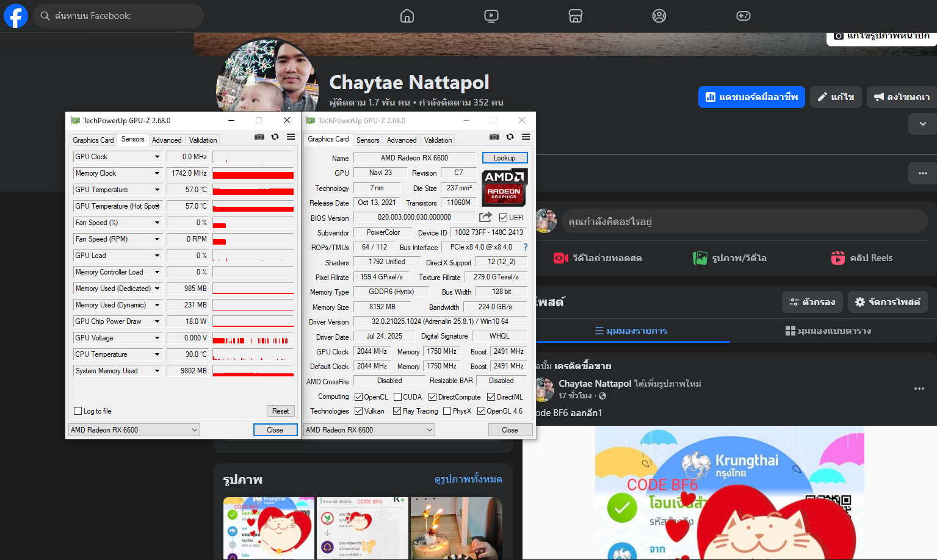The image size is (937, 560).
Task: Switch to the Validation tab in Sensors window
Action: click(203, 140)
